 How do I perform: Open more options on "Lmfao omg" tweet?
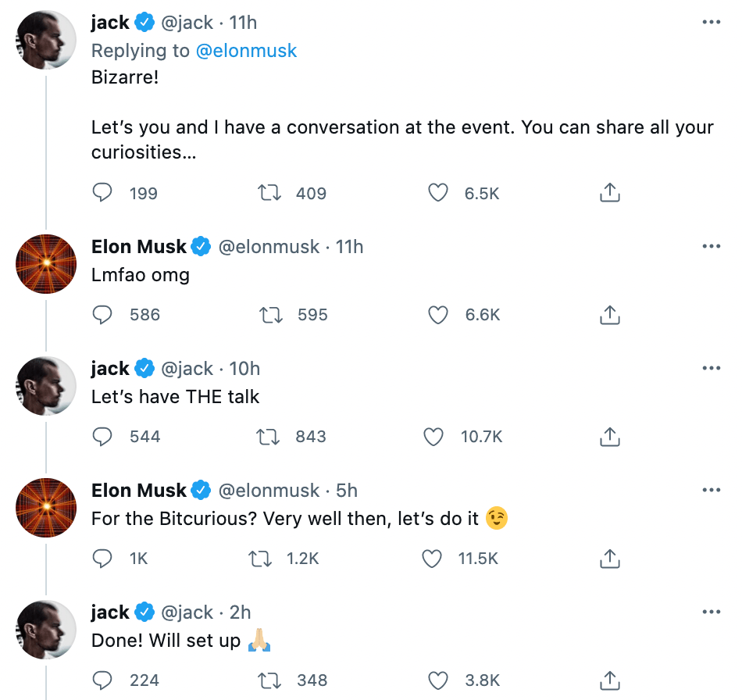pos(711,247)
